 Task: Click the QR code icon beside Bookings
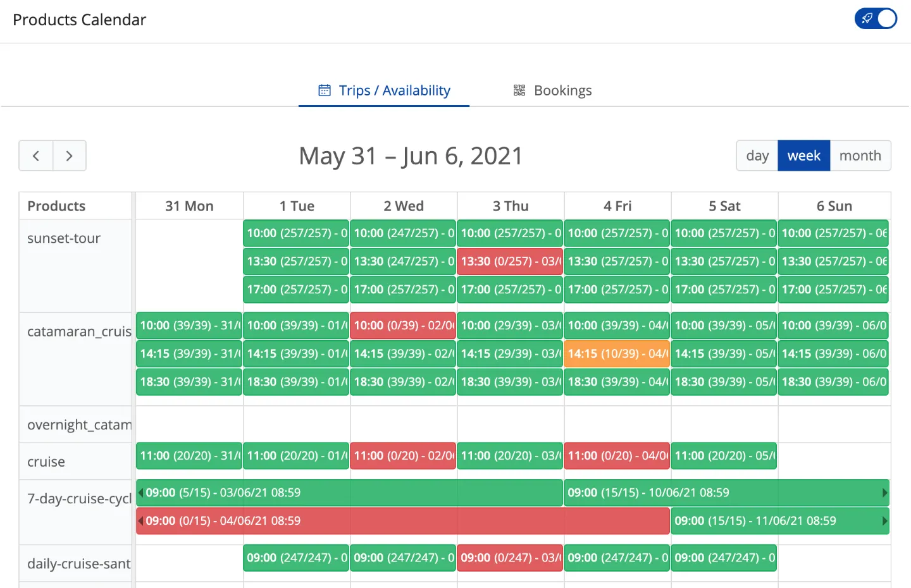pyautogui.click(x=519, y=90)
